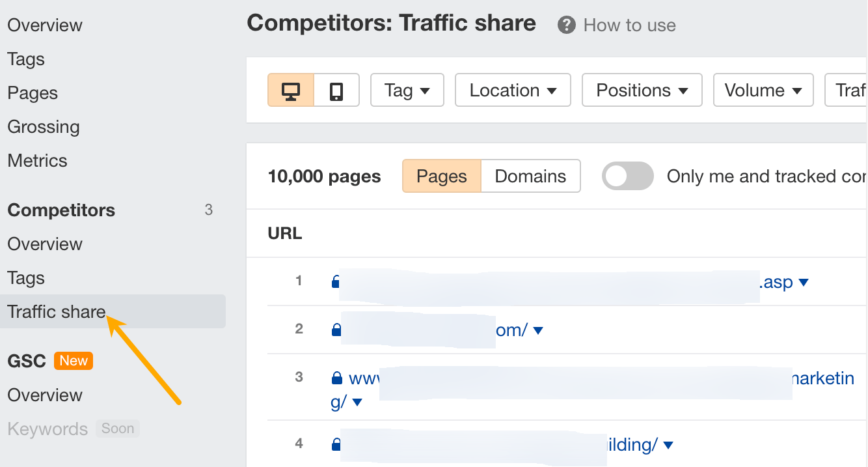Select the desktop device icon
Viewport: 868px width, 467px height.
pos(291,91)
